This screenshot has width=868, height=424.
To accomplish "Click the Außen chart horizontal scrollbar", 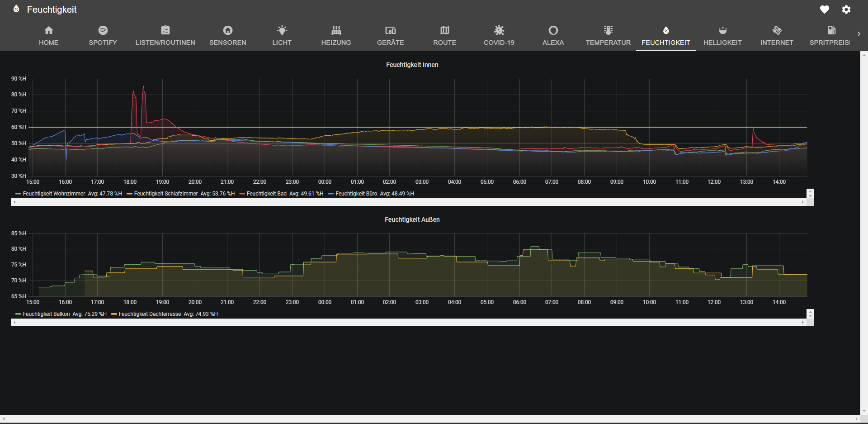I will [409, 323].
